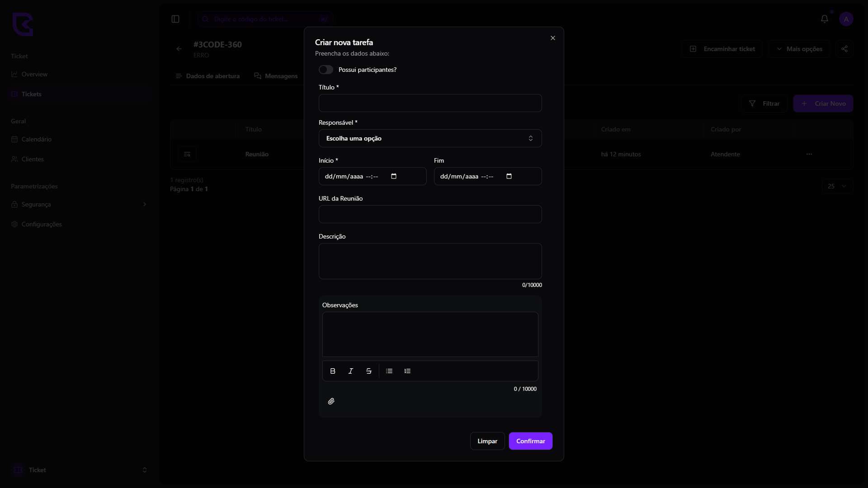Toggle the Possui participantes switch
Screen dimensions: 868x488
pos(326,70)
